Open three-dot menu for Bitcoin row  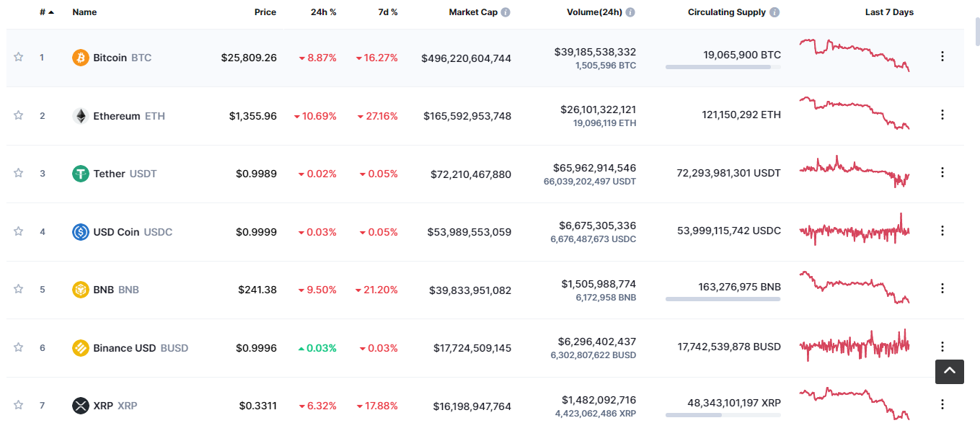(942, 56)
